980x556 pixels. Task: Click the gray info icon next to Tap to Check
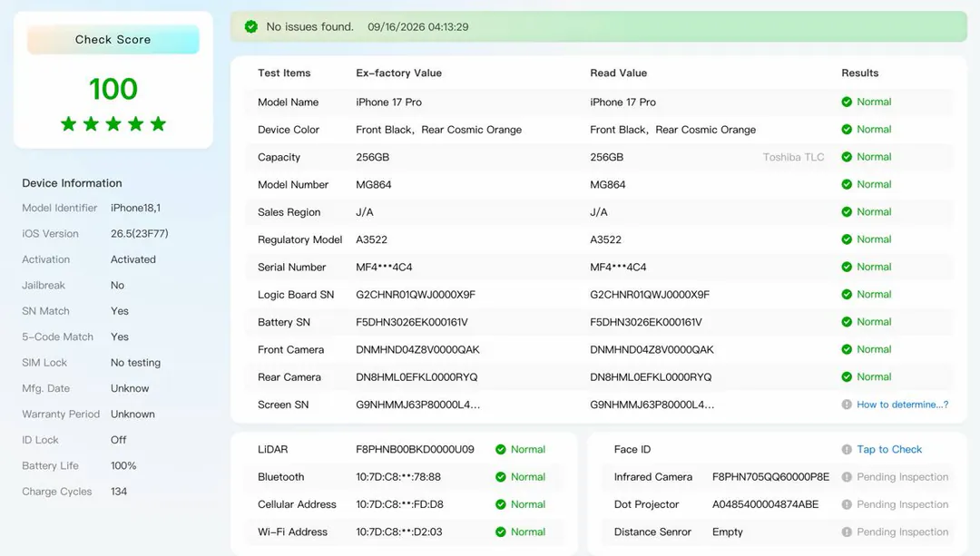[847, 449]
